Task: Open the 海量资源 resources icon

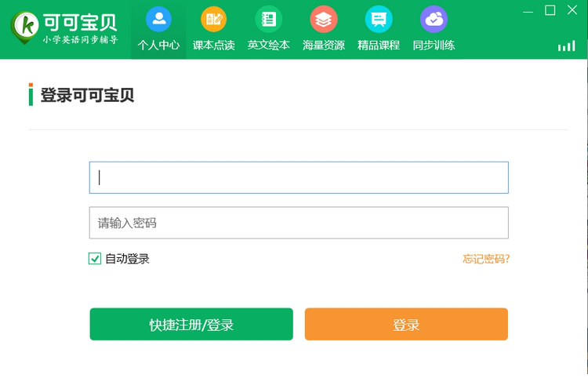Action: [324, 19]
